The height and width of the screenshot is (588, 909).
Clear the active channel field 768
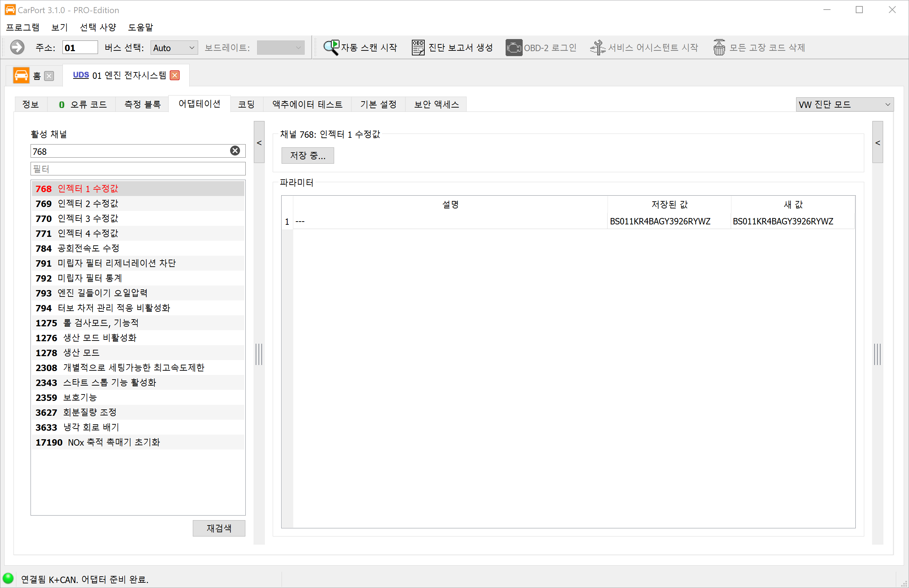[x=235, y=151]
